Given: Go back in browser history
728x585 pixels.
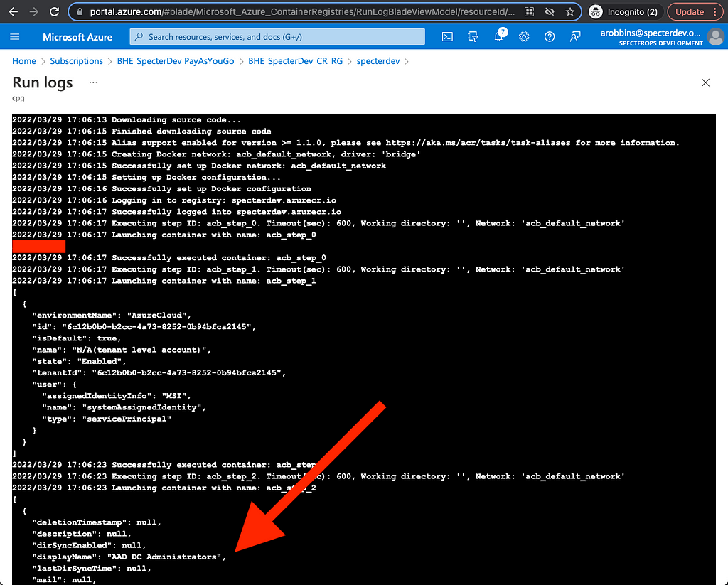Looking at the screenshot, I should pyautogui.click(x=14, y=11).
